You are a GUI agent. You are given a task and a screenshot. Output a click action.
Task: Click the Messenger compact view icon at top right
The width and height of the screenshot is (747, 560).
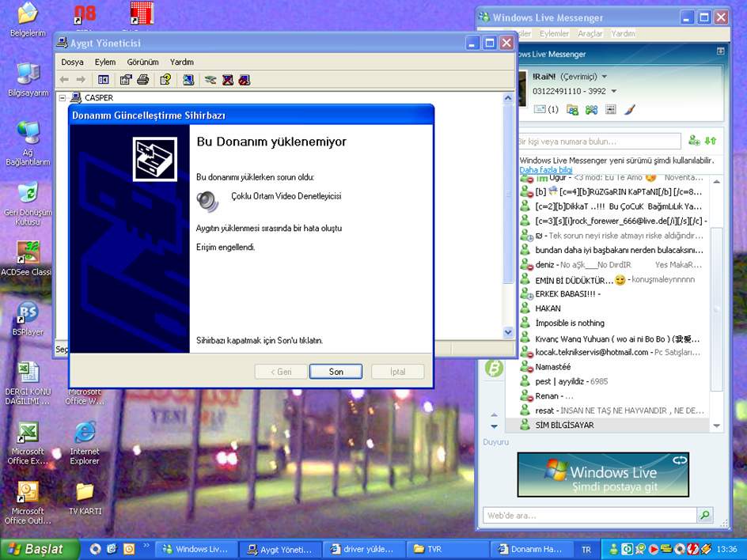tap(720, 51)
